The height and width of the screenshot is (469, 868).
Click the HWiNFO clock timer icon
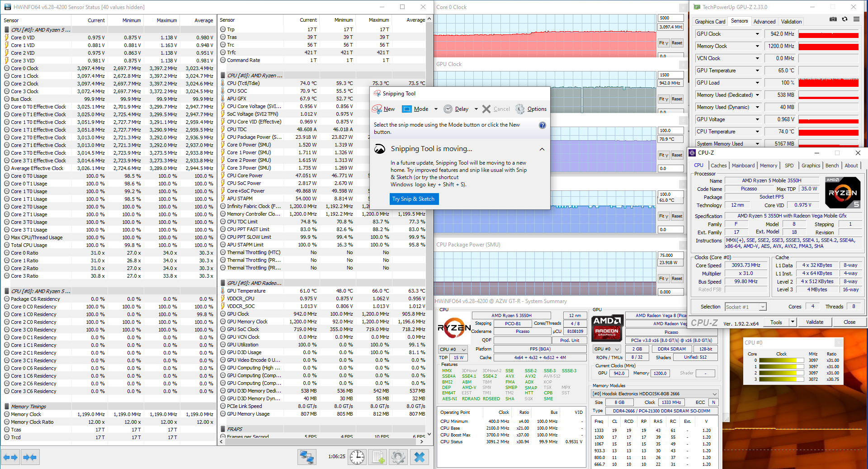(x=357, y=457)
